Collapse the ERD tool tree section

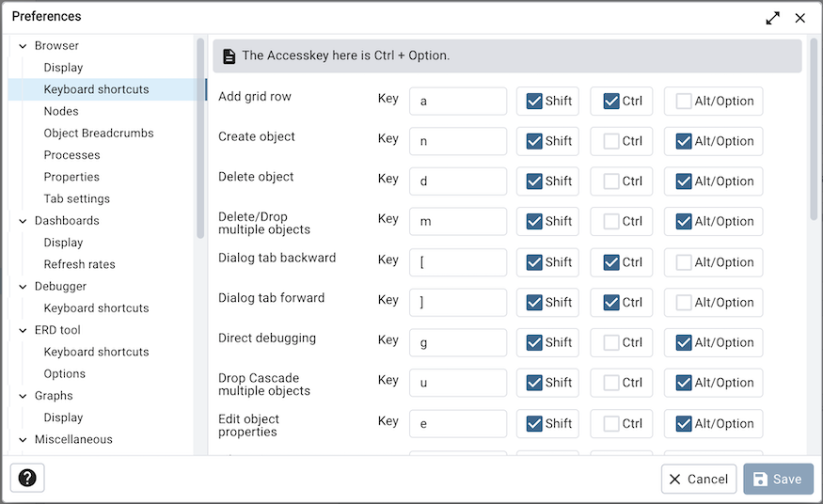(23, 330)
